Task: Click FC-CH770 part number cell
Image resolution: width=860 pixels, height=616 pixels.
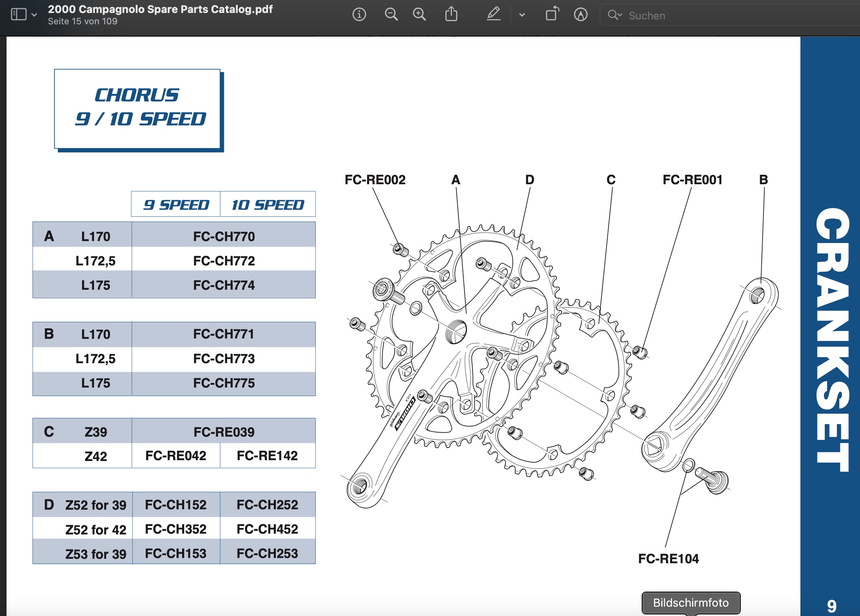Action: pyautogui.click(x=224, y=236)
